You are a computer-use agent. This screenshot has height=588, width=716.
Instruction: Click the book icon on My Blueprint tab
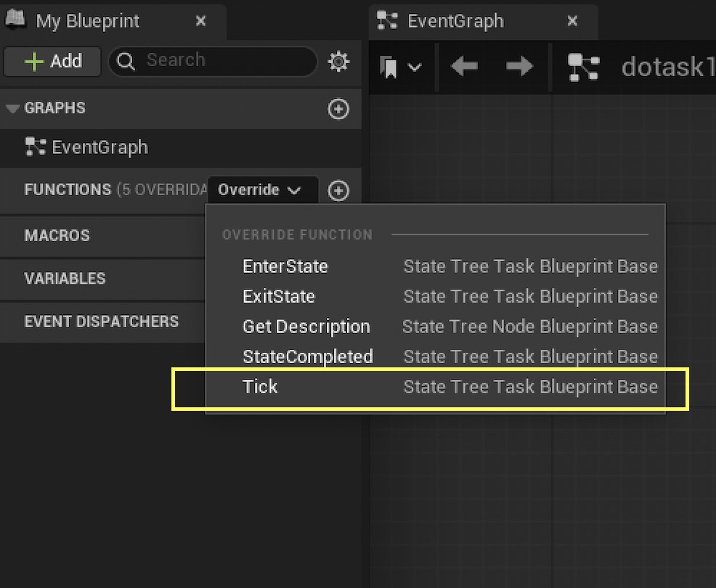pyautogui.click(x=16, y=20)
